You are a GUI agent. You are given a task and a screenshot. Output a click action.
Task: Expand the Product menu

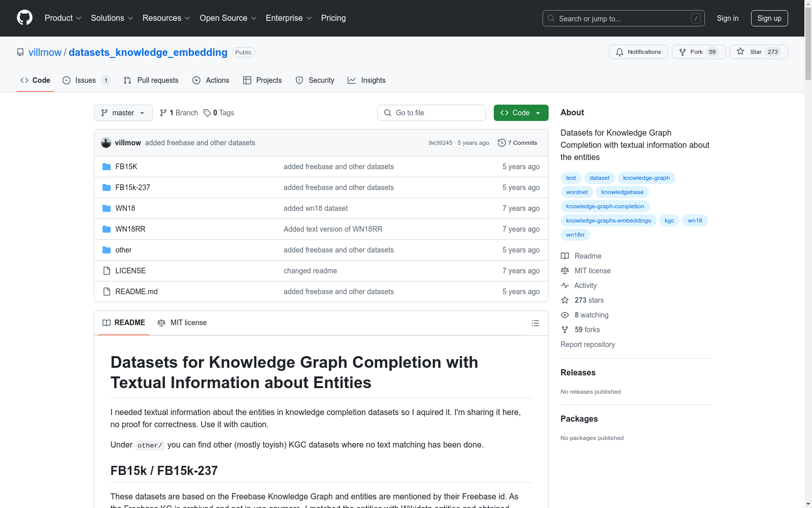coord(63,18)
